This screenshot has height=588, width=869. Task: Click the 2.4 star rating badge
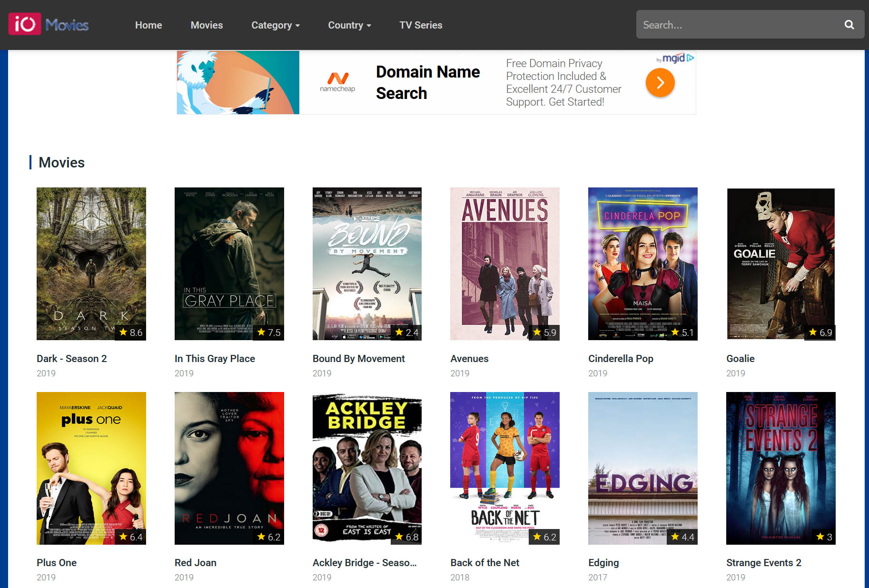tap(406, 333)
